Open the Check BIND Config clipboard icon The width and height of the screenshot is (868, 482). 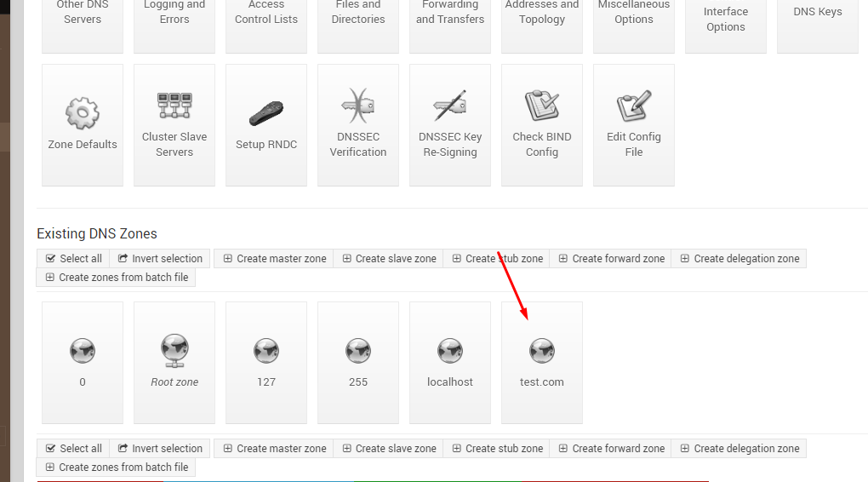542,106
